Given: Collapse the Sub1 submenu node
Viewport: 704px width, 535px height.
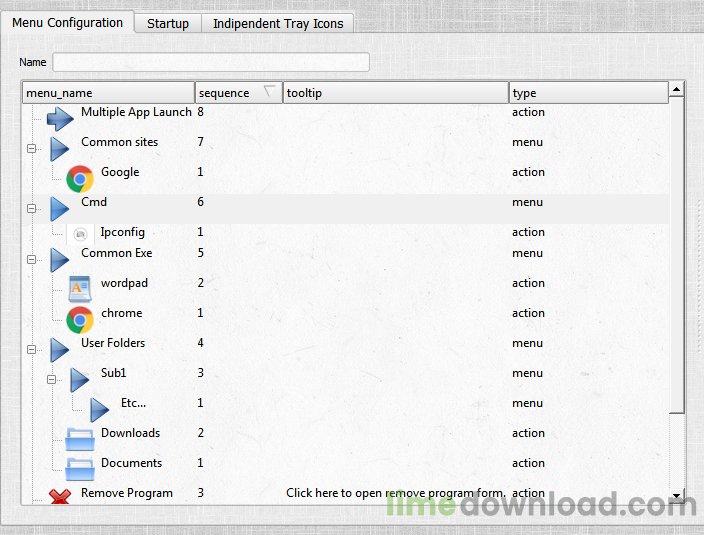Looking at the screenshot, I should point(51,380).
